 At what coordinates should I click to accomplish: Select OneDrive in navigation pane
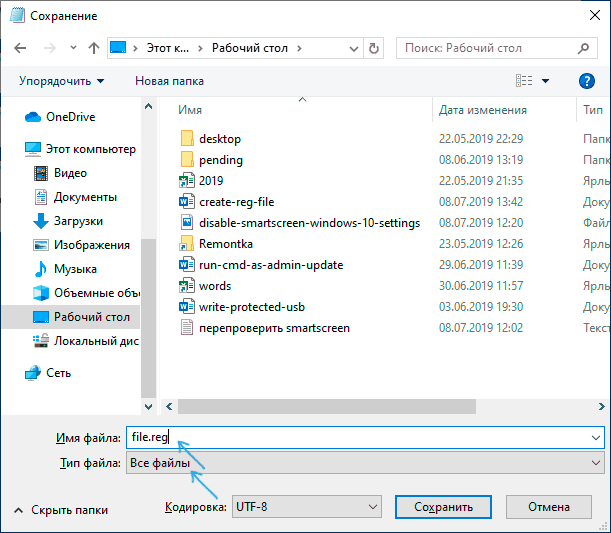point(60,117)
